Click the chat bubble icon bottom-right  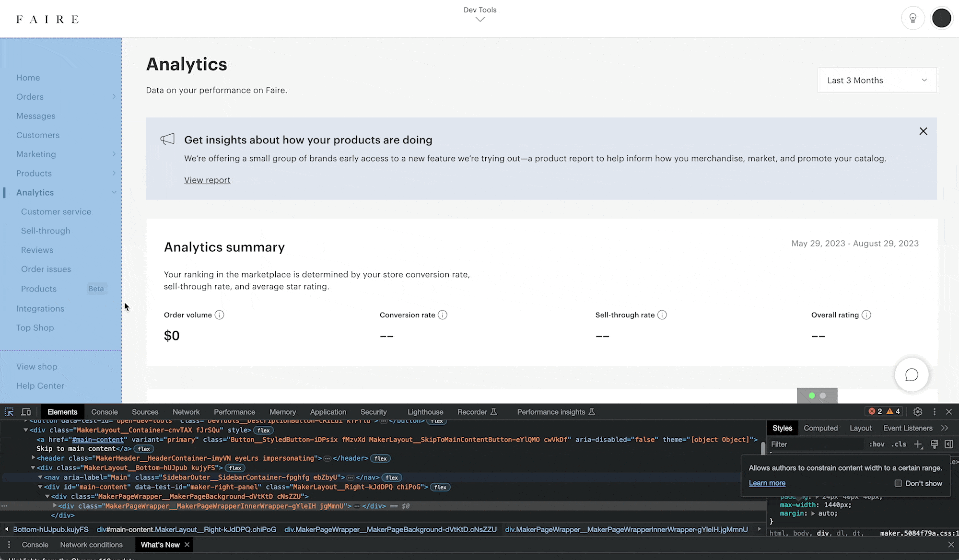(x=912, y=374)
